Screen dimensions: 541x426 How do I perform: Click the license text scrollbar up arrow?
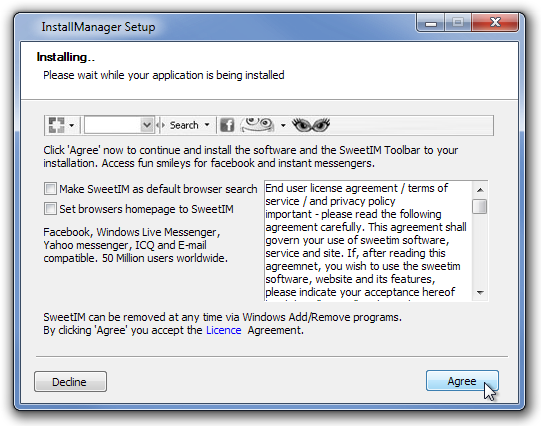tap(480, 189)
